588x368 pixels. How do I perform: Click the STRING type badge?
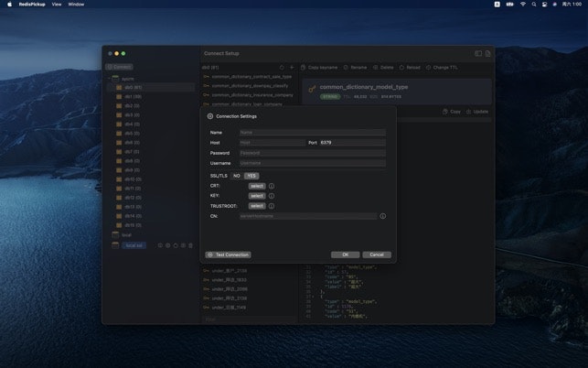(330, 97)
